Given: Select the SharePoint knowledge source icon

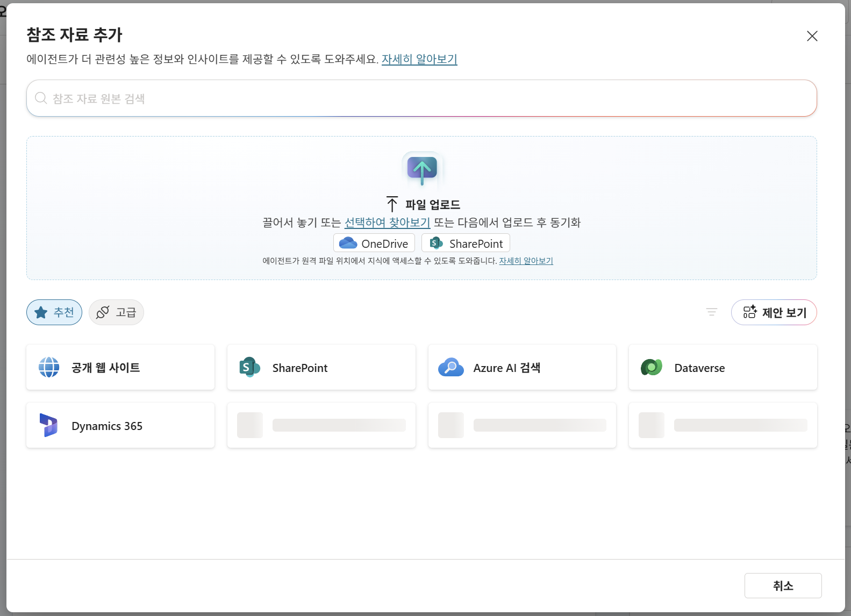Looking at the screenshot, I should point(249,367).
